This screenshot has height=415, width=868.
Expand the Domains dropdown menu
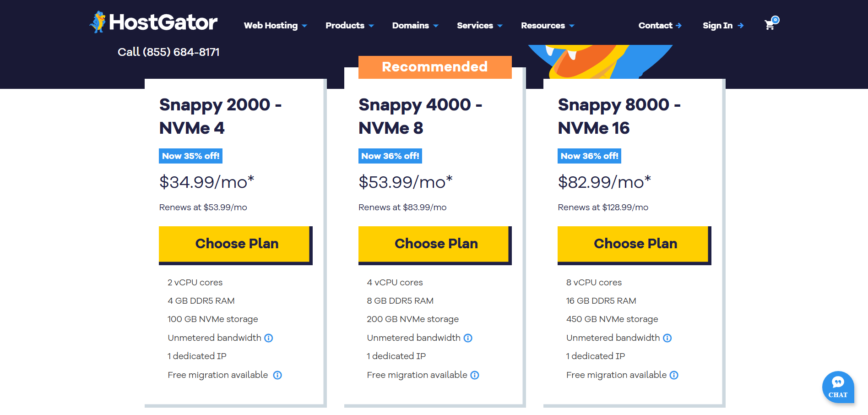coord(415,26)
